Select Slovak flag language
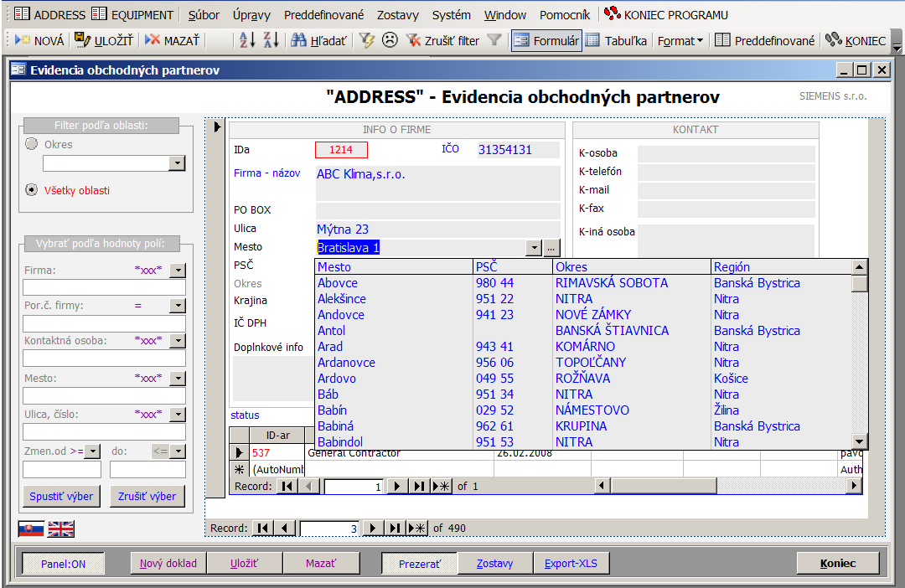Viewport: 905px width, 588px height. coord(31,529)
